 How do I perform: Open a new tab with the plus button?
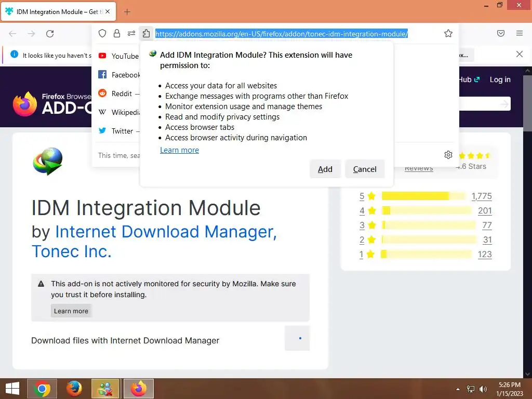click(127, 12)
